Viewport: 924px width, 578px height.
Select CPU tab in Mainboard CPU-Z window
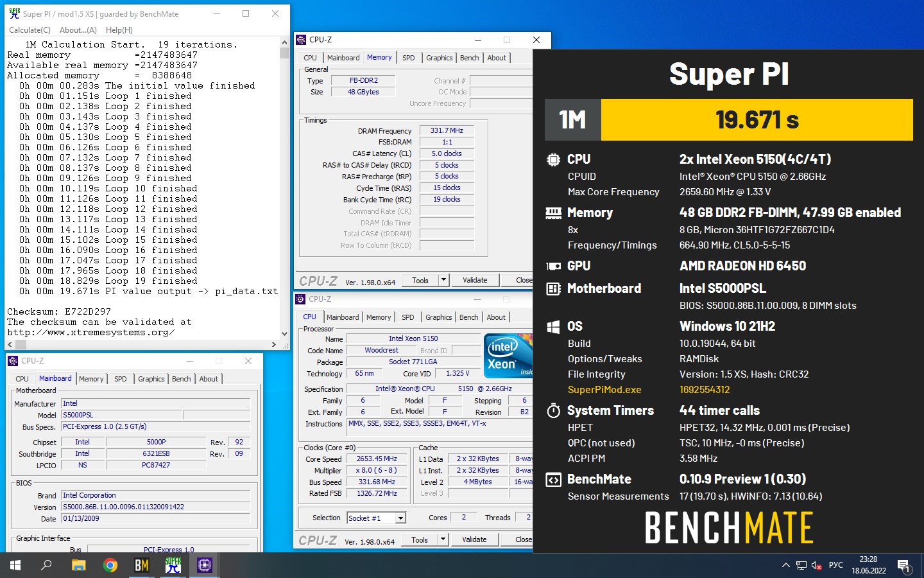[x=22, y=379]
